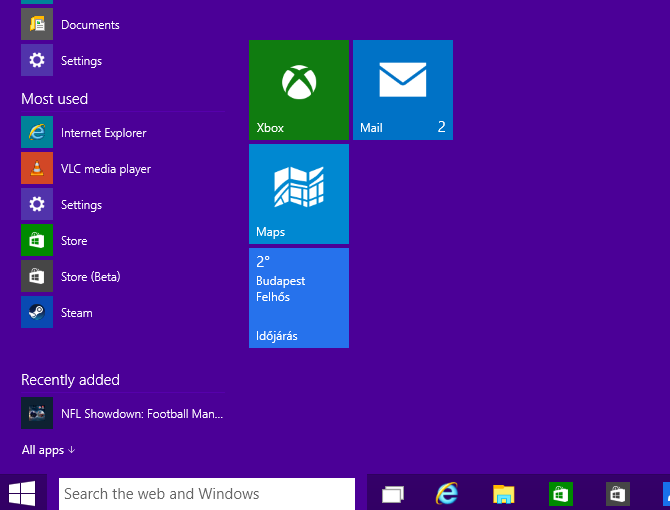
Task: Click the Windows Start button
Action: coord(22,493)
